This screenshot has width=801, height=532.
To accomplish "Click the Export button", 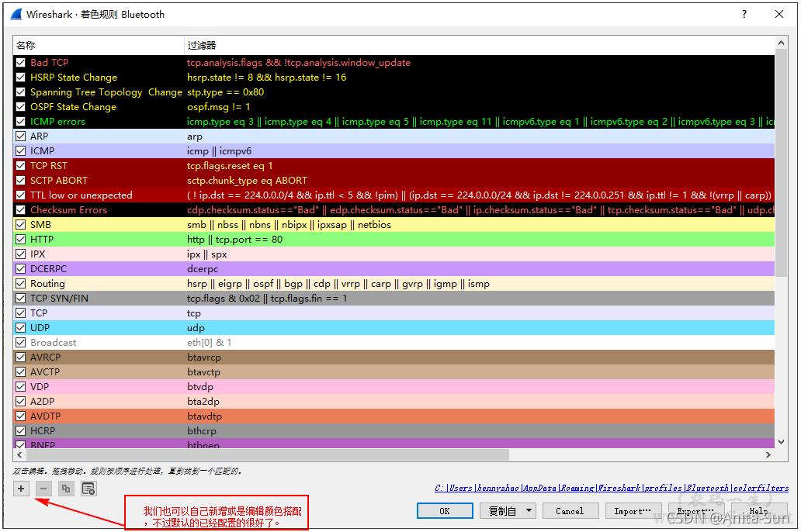I will (695, 510).
